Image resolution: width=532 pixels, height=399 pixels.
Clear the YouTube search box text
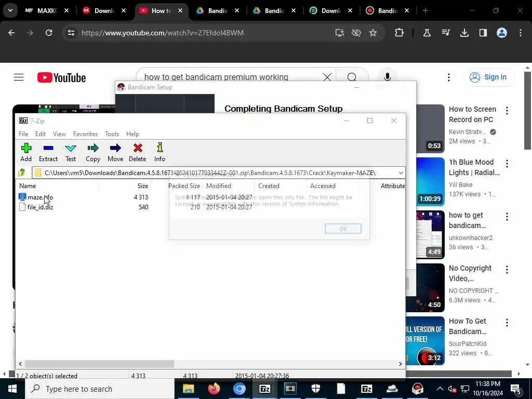(x=327, y=77)
